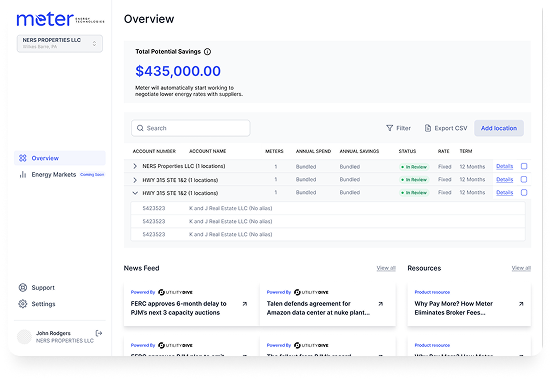551x380 pixels.
Task: Click the STATUS column header
Action: (x=407, y=151)
